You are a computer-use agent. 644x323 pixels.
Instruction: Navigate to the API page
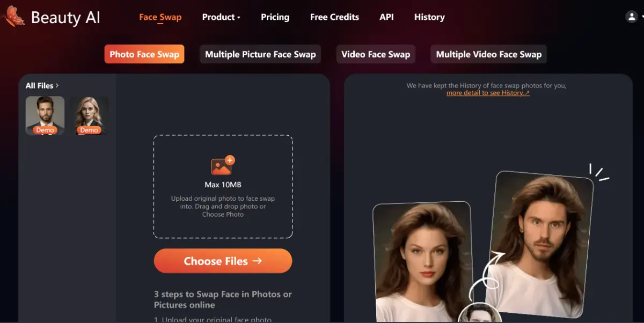pos(386,17)
